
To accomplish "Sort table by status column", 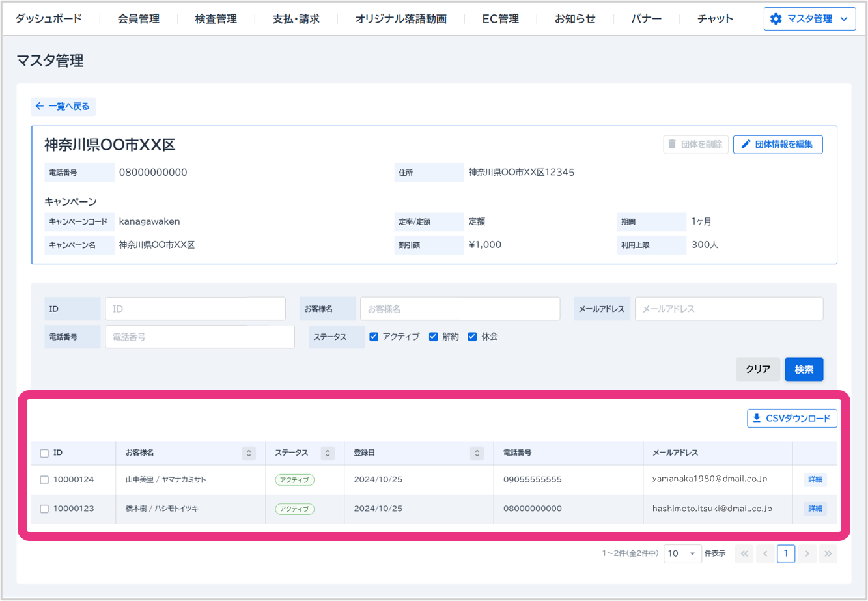I will tap(328, 453).
